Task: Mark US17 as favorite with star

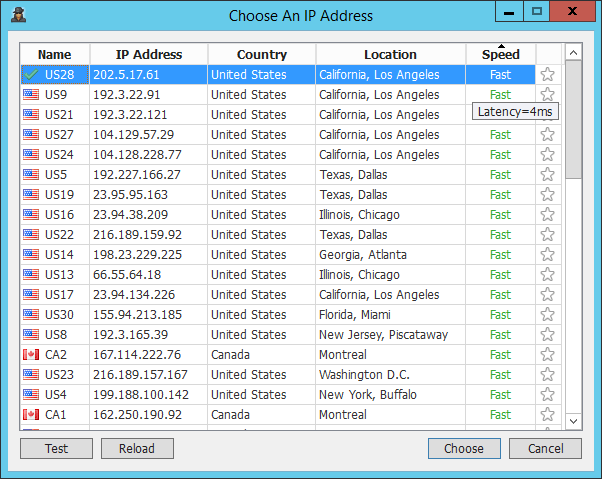Action: coord(547,294)
